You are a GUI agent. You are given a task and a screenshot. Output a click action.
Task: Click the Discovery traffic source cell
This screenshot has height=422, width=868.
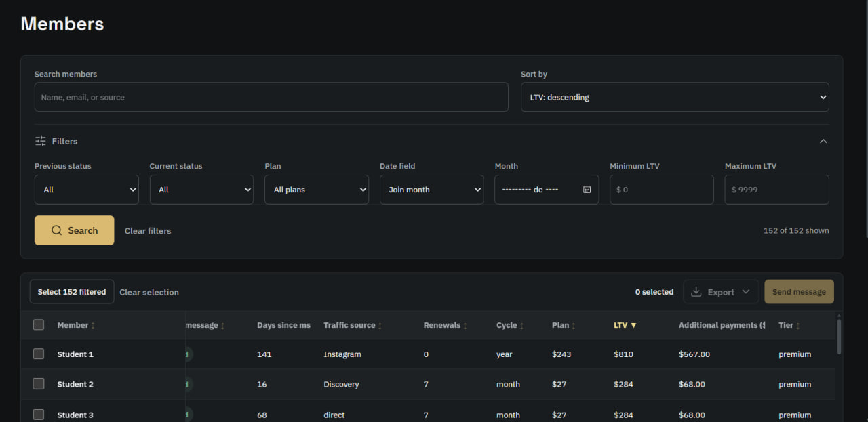click(341, 384)
